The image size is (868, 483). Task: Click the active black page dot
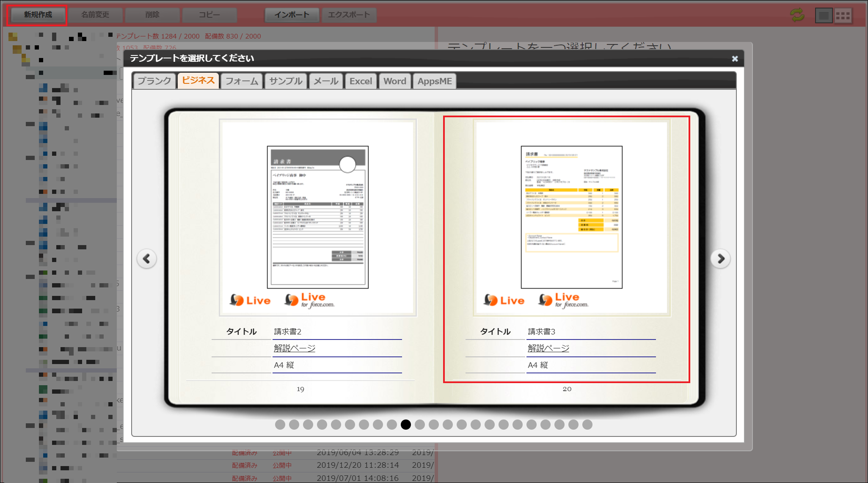tap(406, 425)
